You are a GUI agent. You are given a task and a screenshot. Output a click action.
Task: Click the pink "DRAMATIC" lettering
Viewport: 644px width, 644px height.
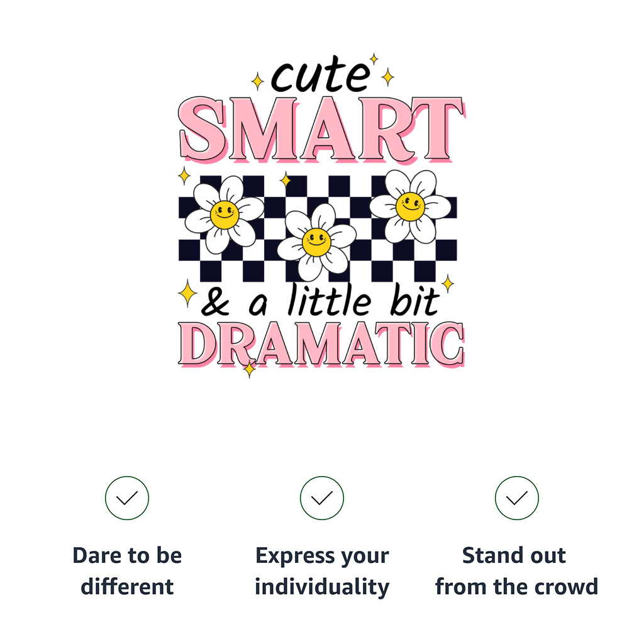[x=322, y=343]
